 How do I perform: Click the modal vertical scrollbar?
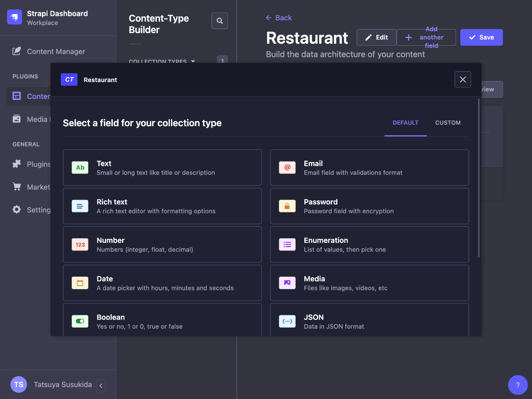tap(479, 178)
